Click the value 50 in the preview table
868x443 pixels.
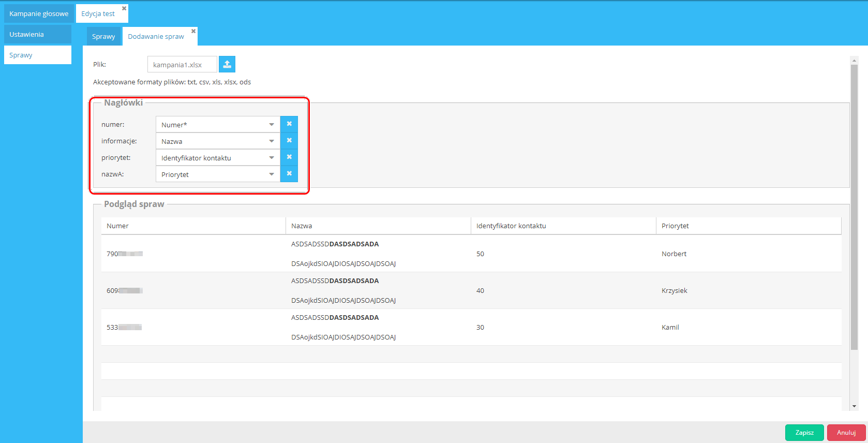click(x=480, y=254)
